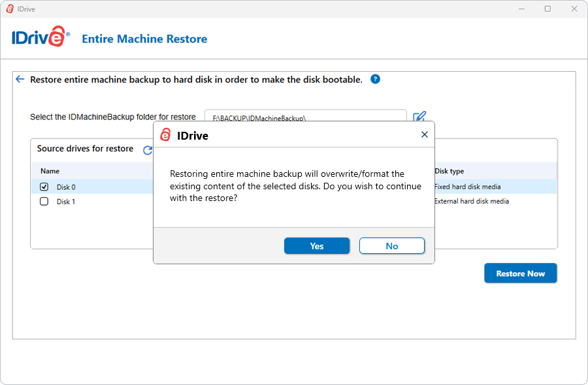This screenshot has width=588, height=385.
Task: Click the IDMachineBackup folder path field
Action: pos(305,115)
